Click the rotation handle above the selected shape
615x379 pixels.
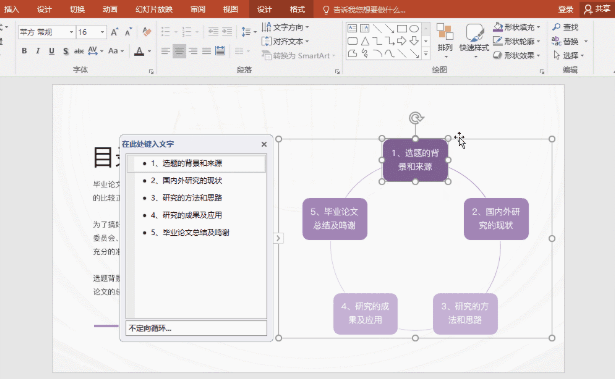point(416,118)
